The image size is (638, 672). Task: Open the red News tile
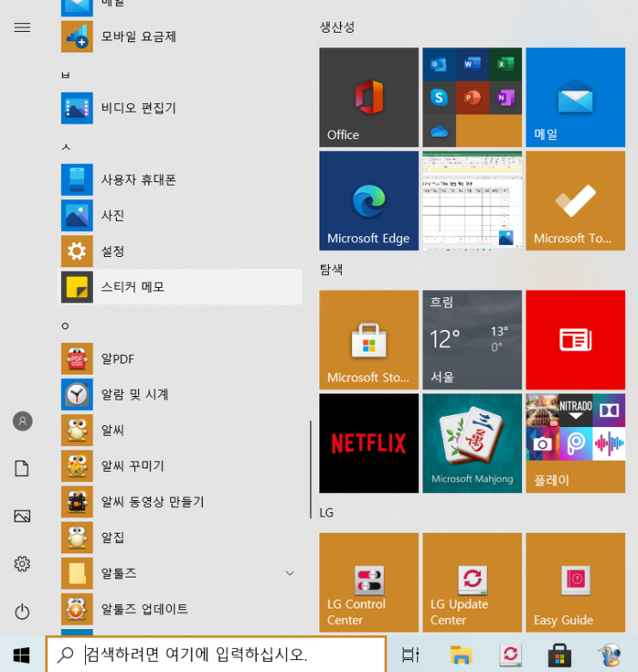tap(575, 339)
